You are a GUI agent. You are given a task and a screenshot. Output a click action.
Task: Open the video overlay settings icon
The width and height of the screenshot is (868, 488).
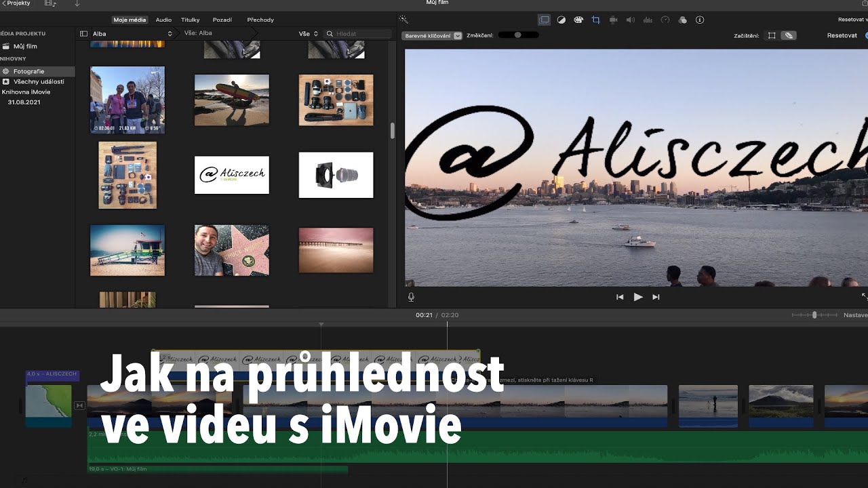[544, 20]
